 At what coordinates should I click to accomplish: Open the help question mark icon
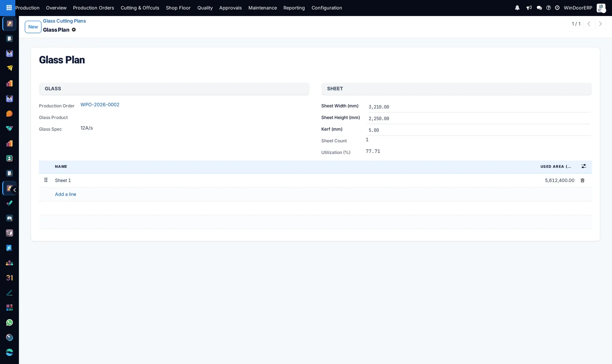[x=549, y=8]
